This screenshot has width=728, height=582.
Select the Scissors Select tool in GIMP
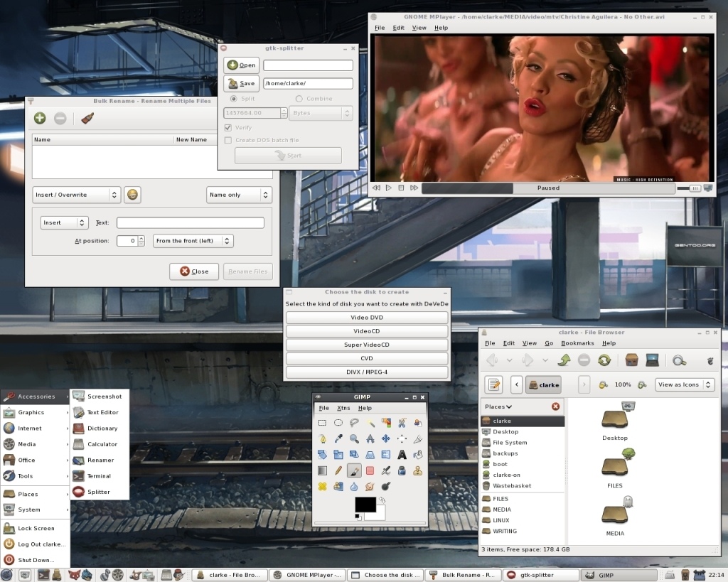tap(402, 423)
